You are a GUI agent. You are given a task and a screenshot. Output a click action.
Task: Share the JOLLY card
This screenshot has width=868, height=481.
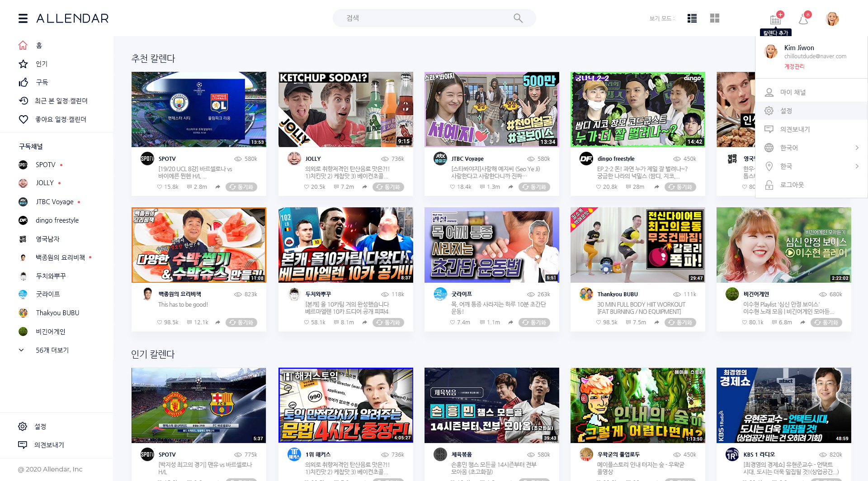coord(365,187)
